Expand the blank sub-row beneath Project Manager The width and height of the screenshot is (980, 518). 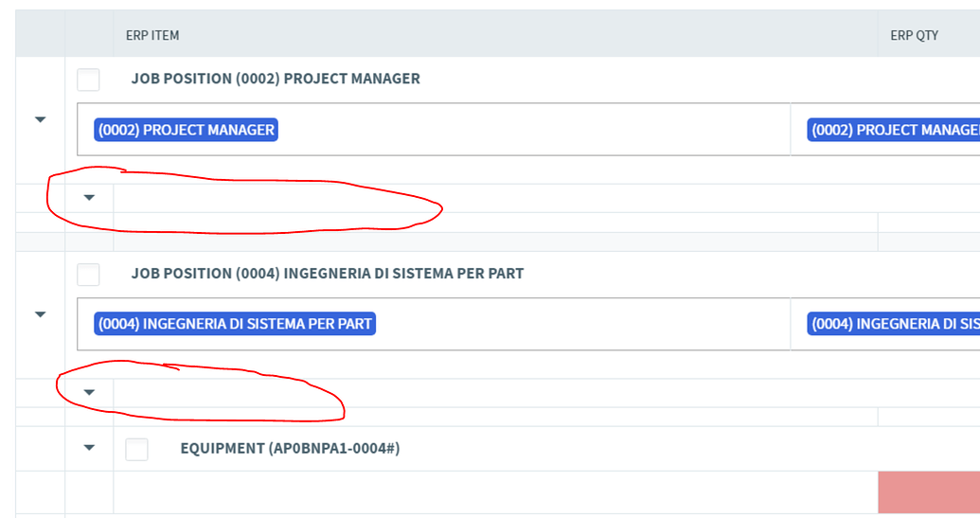(89, 198)
